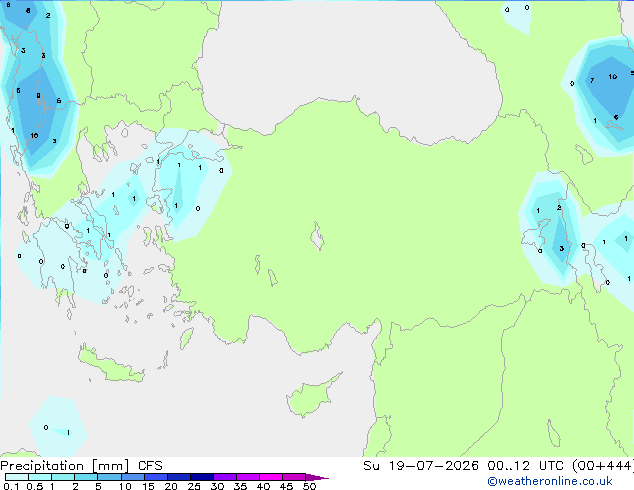Image resolution: width=634 pixels, height=490 pixels.
Task: Select the 1 to 2 mm legend swatch
Action: click(63, 477)
